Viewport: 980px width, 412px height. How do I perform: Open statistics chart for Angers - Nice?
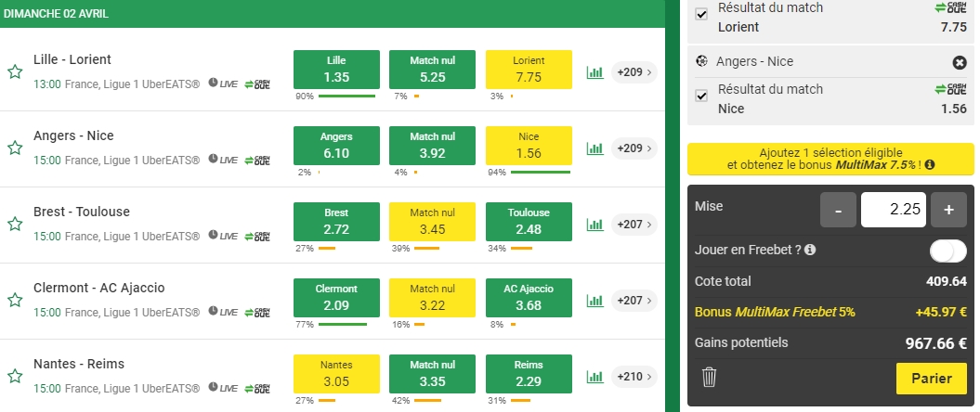point(595,148)
